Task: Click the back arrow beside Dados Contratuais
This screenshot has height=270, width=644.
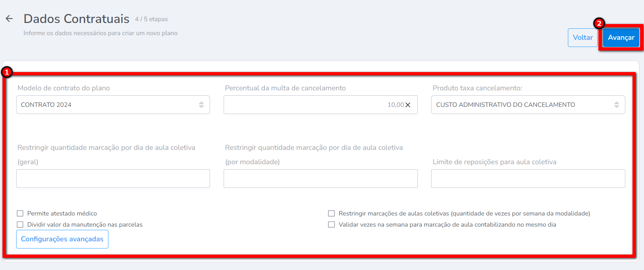Action: [9, 19]
